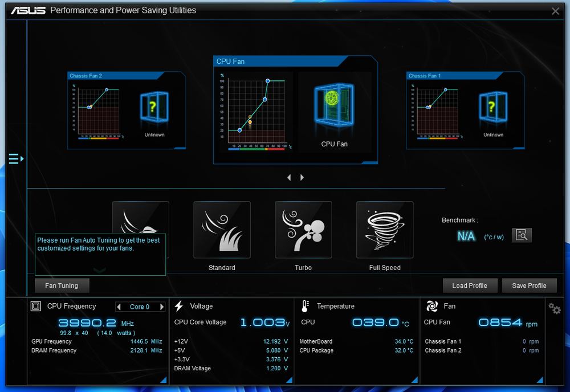Click the Silent fan mode icon

pos(140,218)
